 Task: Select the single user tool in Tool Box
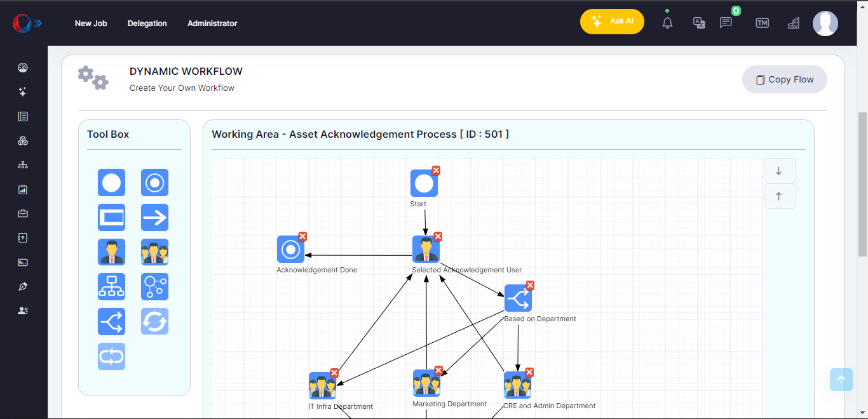click(x=111, y=252)
